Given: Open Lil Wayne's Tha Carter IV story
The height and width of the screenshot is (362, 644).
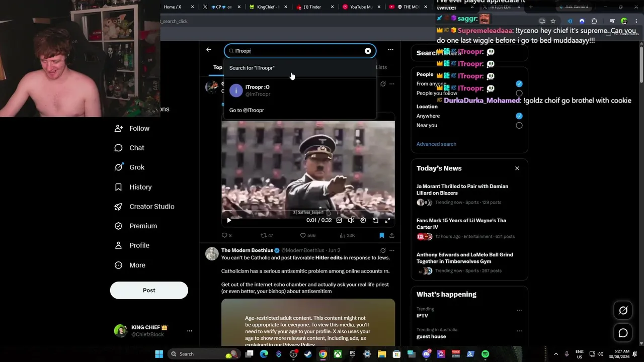Looking at the screenshot, I should click(x=469, y=228).
